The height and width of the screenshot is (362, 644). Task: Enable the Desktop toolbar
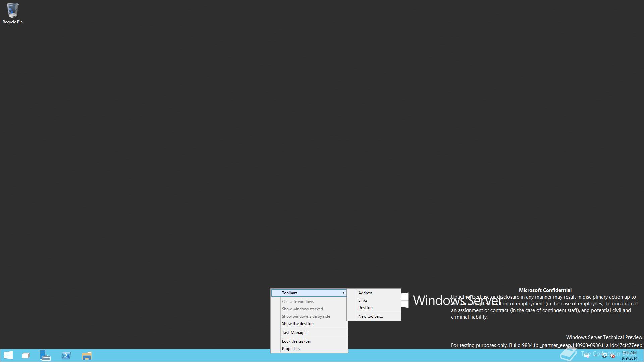coord(374,308)
